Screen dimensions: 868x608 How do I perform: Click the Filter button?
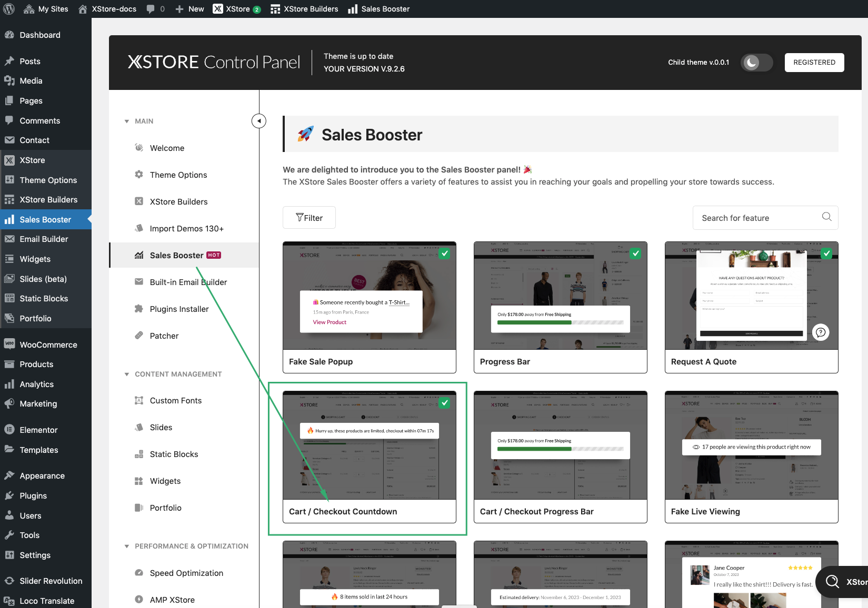pyautogui.click(x=309, y=218)
